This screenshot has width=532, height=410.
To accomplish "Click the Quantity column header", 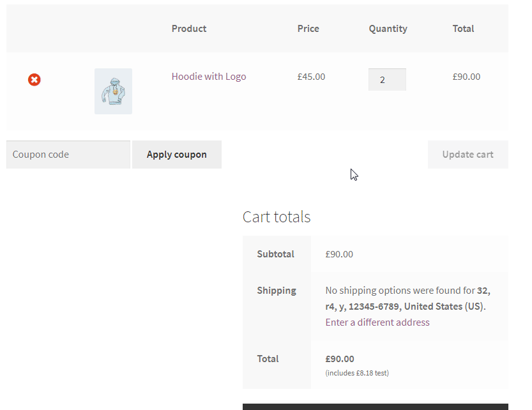I will pos(388,28).
